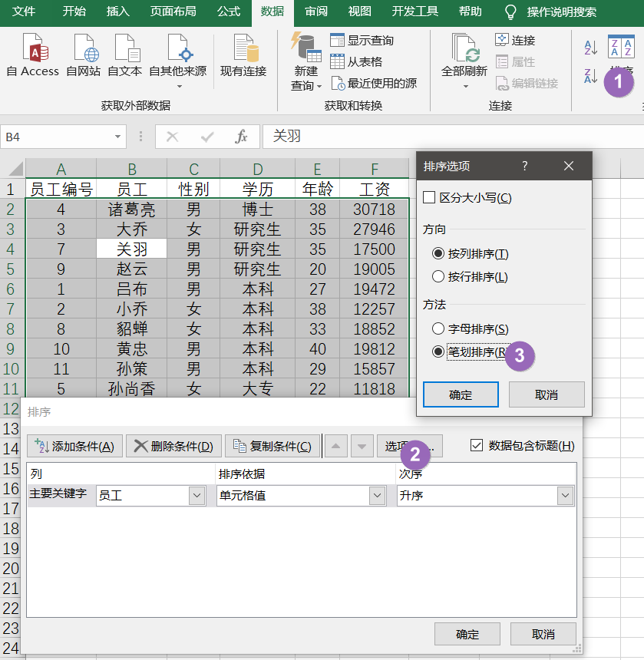Click Add Condition (添加条件) button
This screenshot has width=644, height=660.
coord(74,446)
